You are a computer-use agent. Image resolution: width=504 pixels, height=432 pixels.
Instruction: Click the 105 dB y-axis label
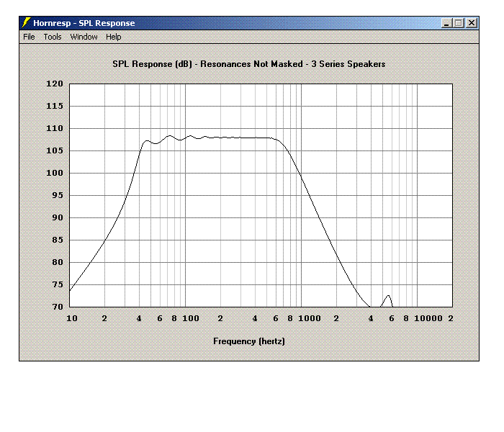[x=55, y=150]
